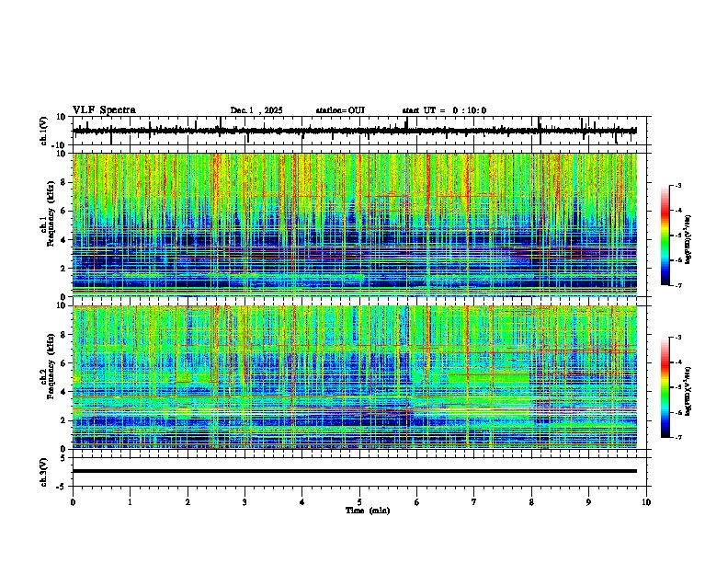Click the "ch.1(V)" waveform axis label
The image size is (728, 563).
point(44,131)
